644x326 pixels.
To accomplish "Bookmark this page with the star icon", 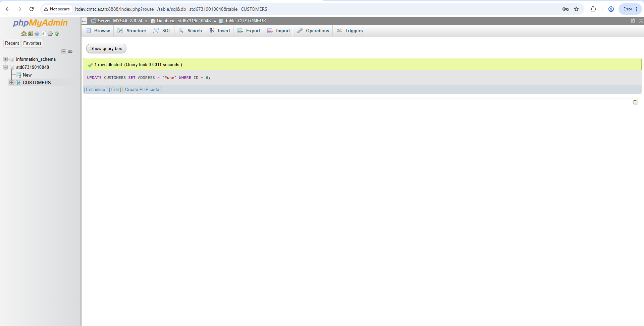I will click(x=576, y=9).
